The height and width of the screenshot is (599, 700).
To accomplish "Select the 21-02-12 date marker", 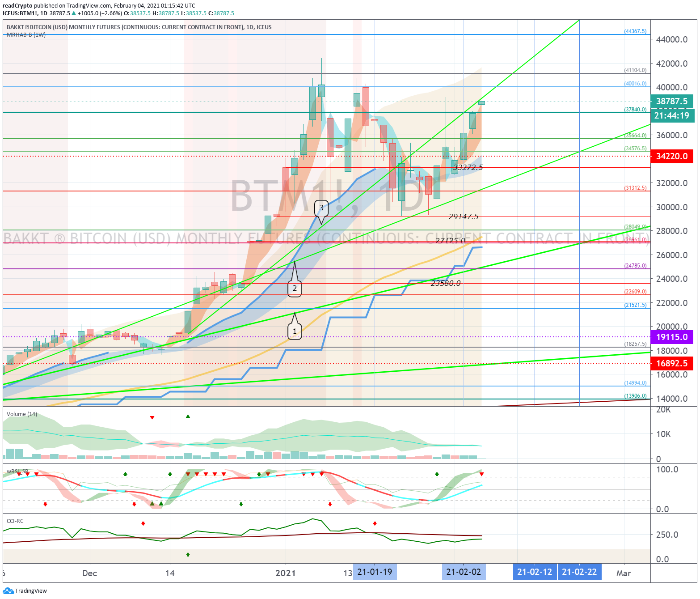I will tap(535, 572).
